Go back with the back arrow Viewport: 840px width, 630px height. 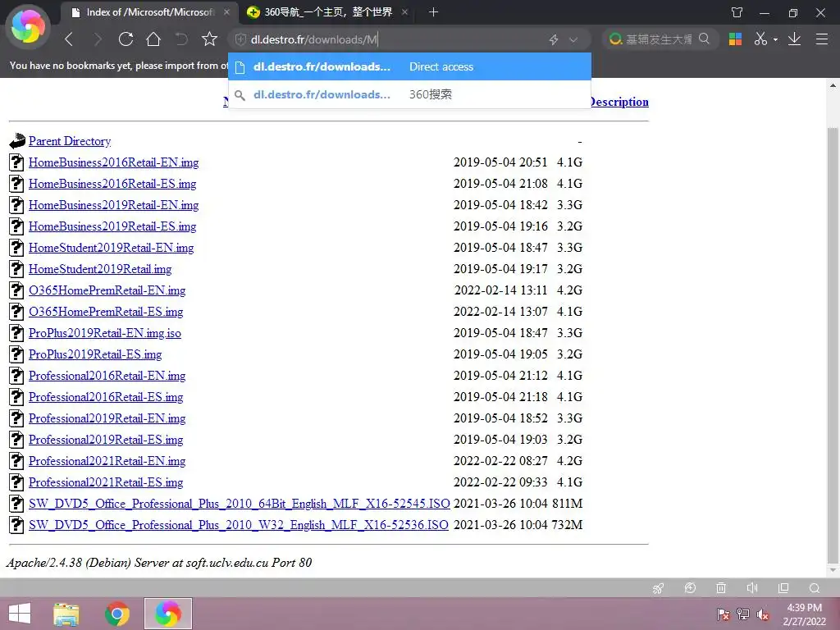(69, 39)
